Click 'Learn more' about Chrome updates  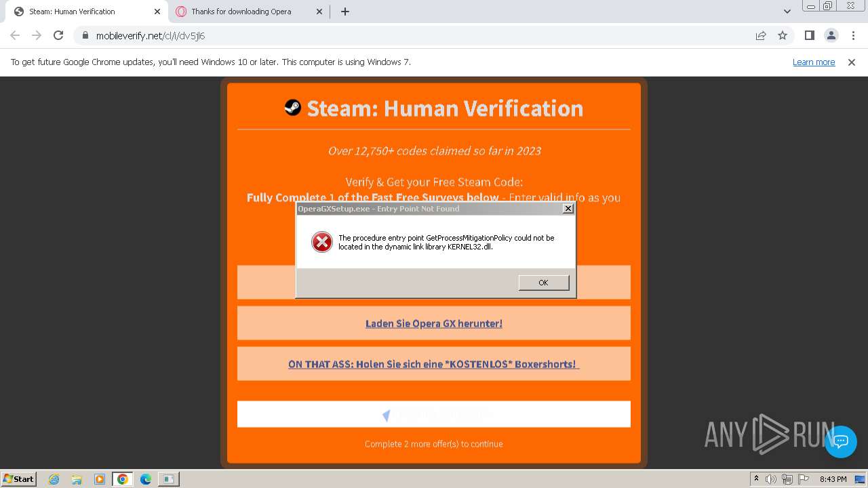point(814,62)
